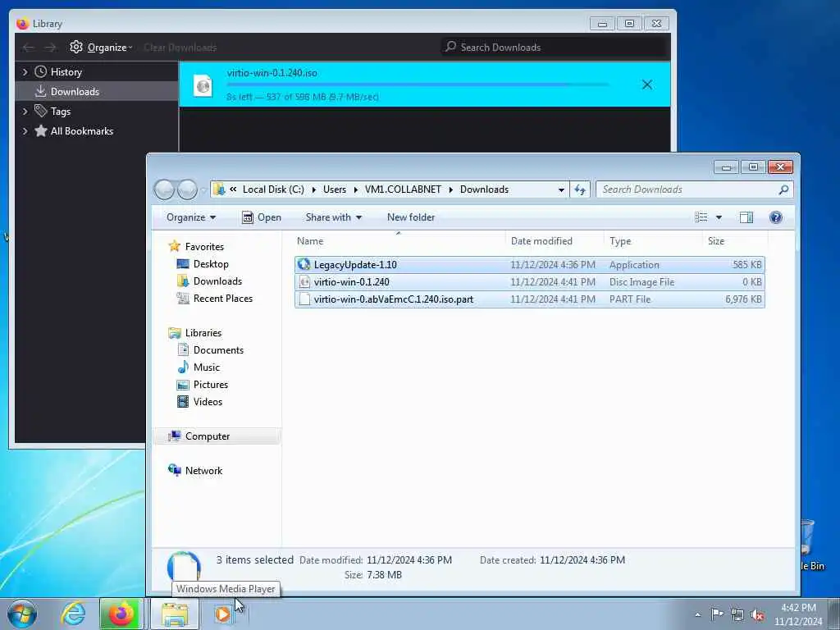Open Action Center flag icon
Image resolution: width=840 pixels, height=630 pixels.
click(x=717, y=614)
